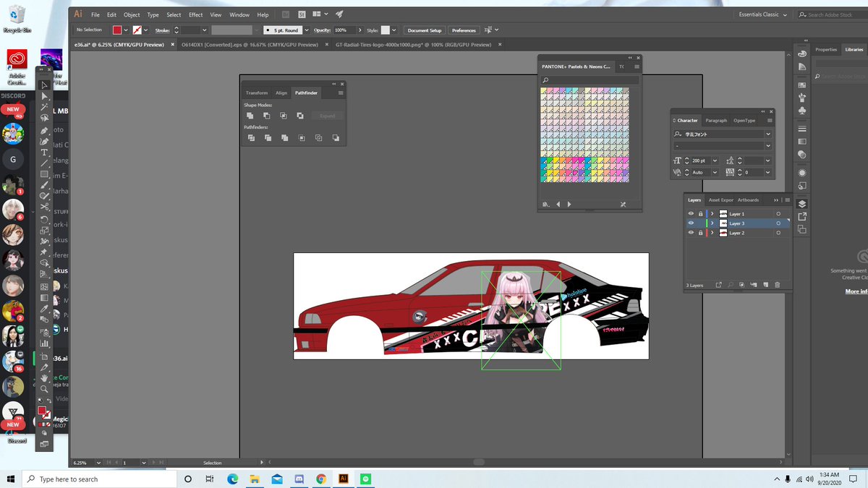Expand Layer 3 contents
This screenshot has width=868, height=488.
coord(712,223)
